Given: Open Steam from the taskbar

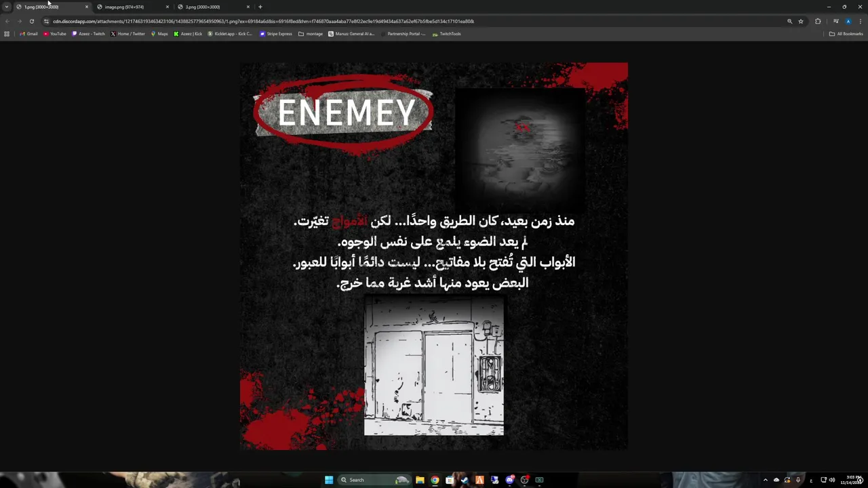Looking at the screenshot, I should [465, 480].
